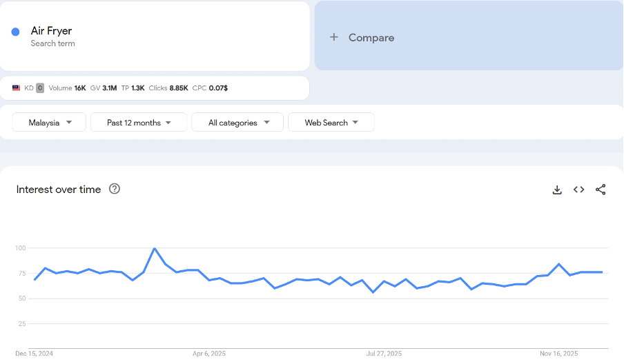Share the Interest over time chart
Screen dimensions: 624x364
pos(601,190)
